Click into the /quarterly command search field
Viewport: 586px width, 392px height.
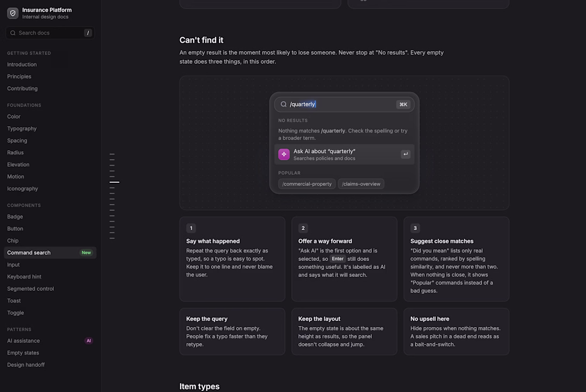click(344, 104)
